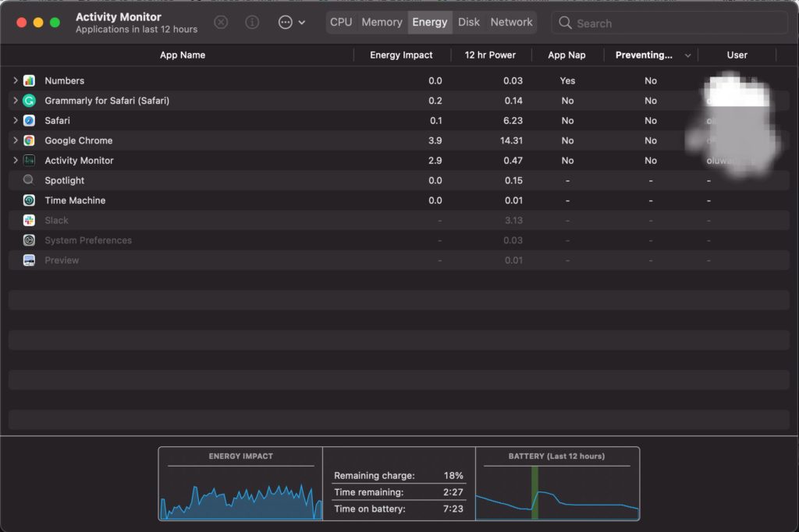Click the System Preferences gear icon
Image resolution: width=799 pixels, height=532 pixels.
pyautogui.click(x=29, y=240)
